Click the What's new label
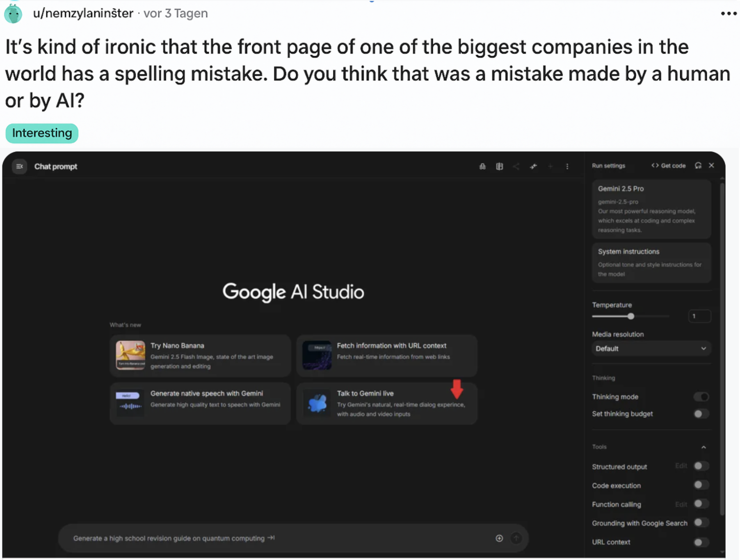The height and width of the screenshot is (560, 740). click(x=125, y=325)
